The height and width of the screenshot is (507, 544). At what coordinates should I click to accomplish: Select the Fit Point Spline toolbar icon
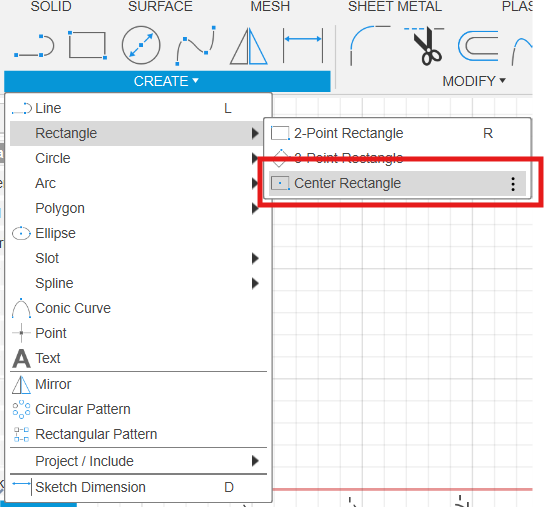pyautogui.click(x=196, y=45)
